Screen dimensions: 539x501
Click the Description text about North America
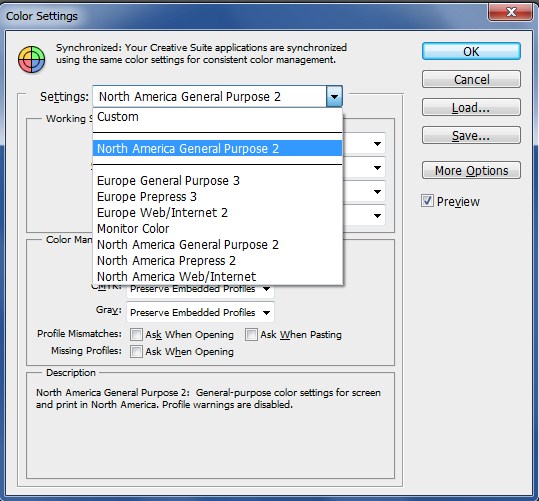(x=208, y=399)
